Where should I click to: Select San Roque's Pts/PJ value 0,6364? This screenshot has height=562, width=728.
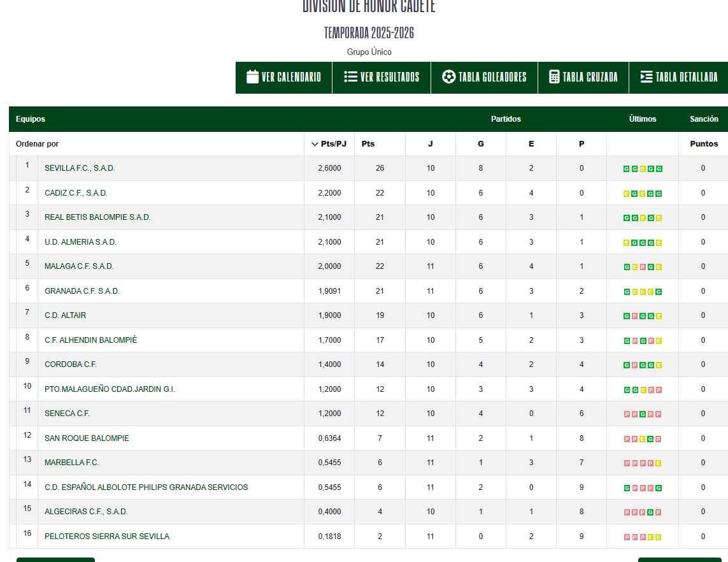[x=330, y=438]
